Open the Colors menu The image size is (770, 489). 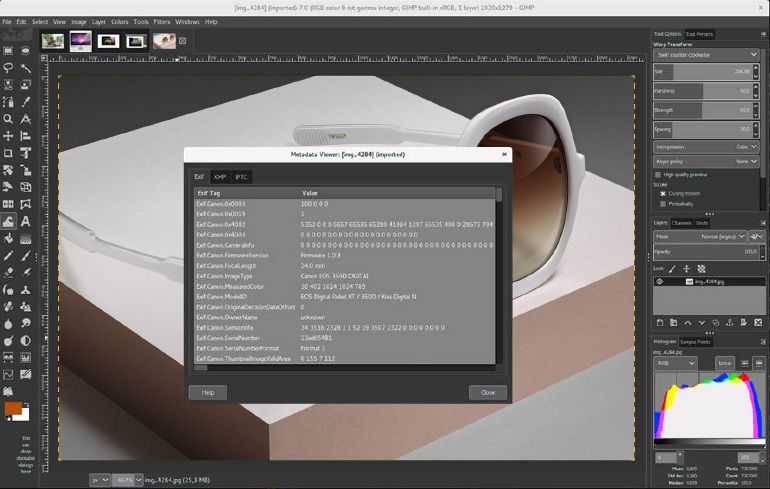click(x=119, y=22)
